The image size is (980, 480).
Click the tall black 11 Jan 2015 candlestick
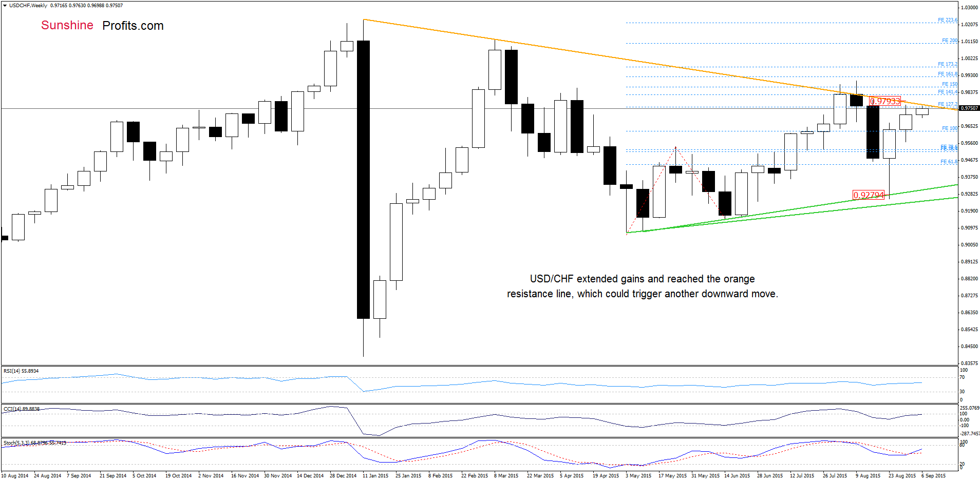363,180
